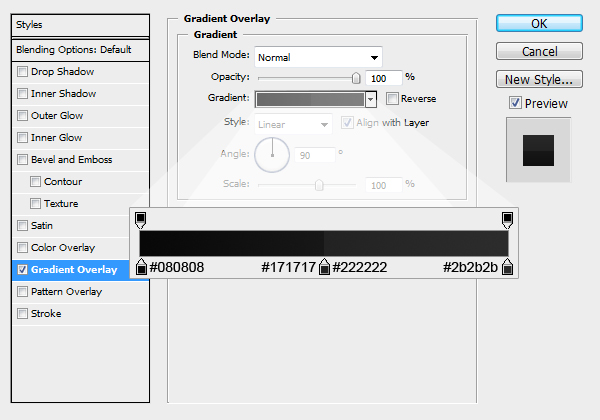The height and width of the screenshot is (420, 600).
Task: Open the Blend Mode dropdown
Action: click(318, 57)
